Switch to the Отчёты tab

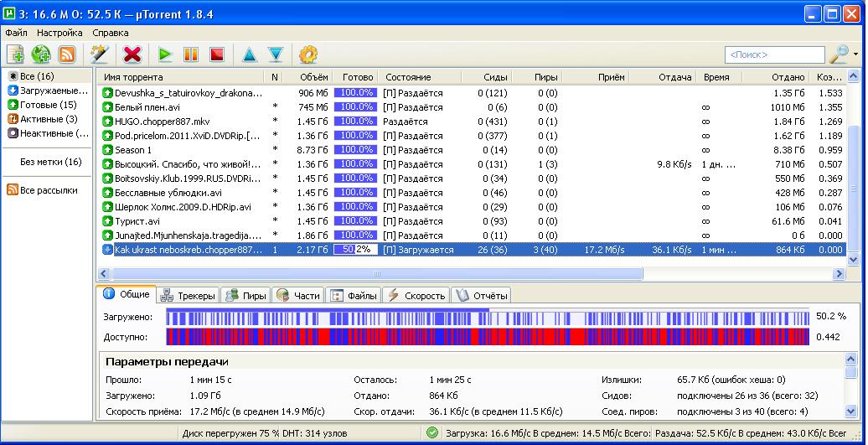coord(481,296)
